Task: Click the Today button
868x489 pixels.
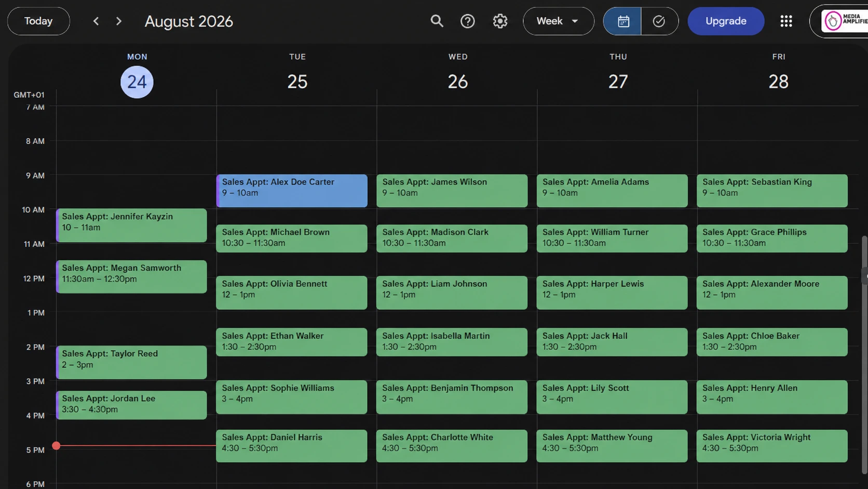Action: (38, 21)
